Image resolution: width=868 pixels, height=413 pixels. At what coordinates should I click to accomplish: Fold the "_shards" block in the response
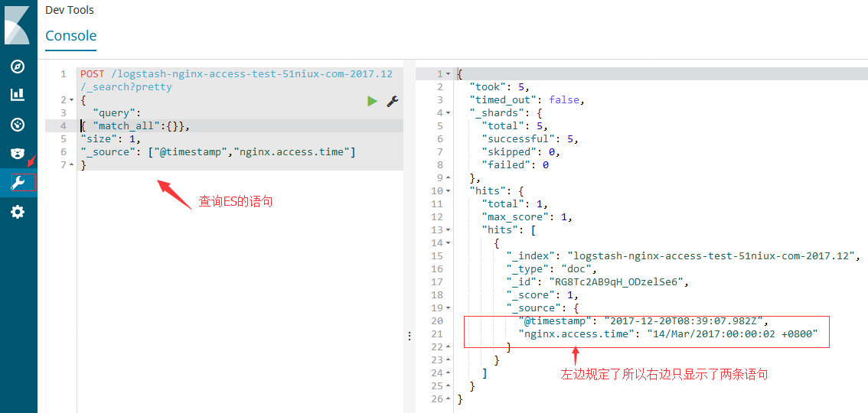pos(448,113)
